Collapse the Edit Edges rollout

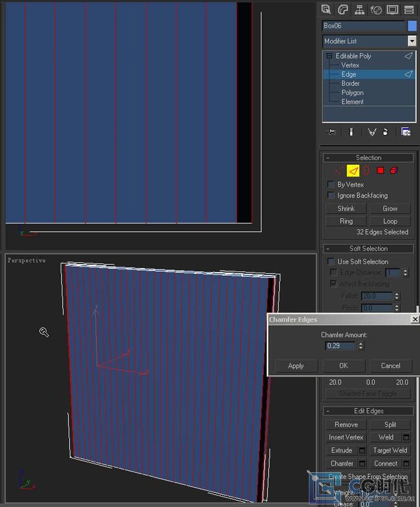tap(368, 411)
